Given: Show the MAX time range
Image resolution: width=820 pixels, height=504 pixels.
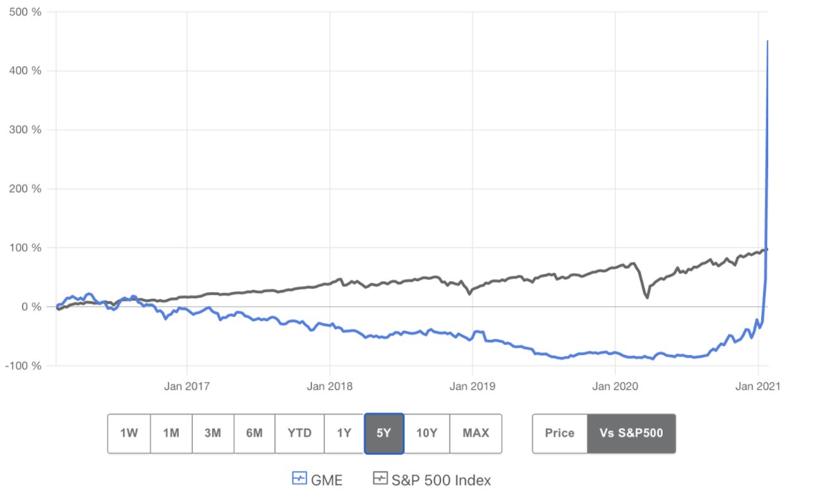Looking at the screenshot, I should click(476, 433).
